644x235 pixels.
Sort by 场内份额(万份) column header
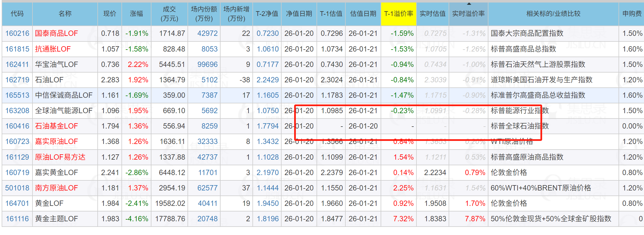point(204,14)
